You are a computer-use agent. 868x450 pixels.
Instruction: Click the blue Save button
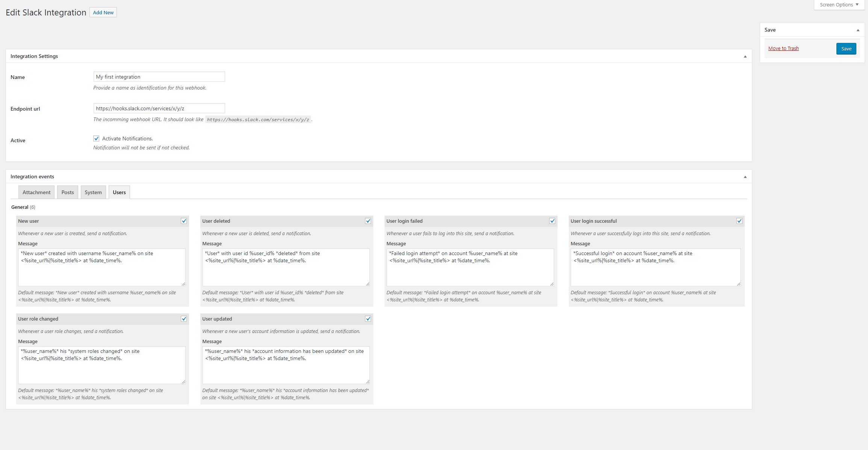coord(846,49)
